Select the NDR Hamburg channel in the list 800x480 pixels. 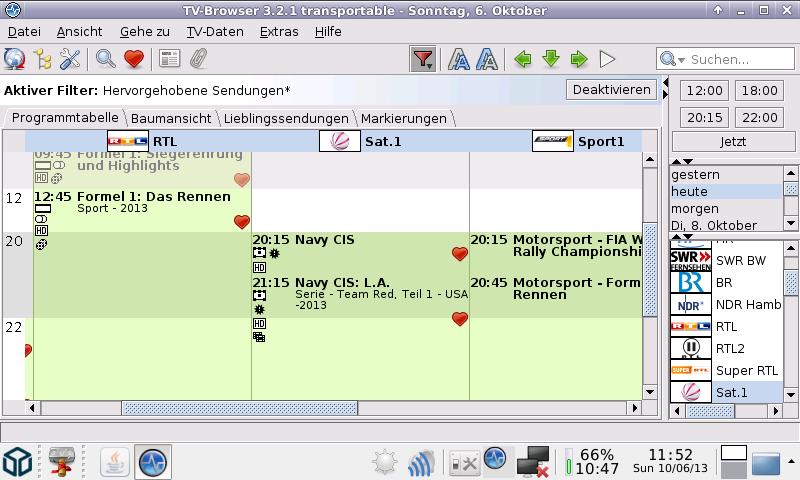point(748,305)
